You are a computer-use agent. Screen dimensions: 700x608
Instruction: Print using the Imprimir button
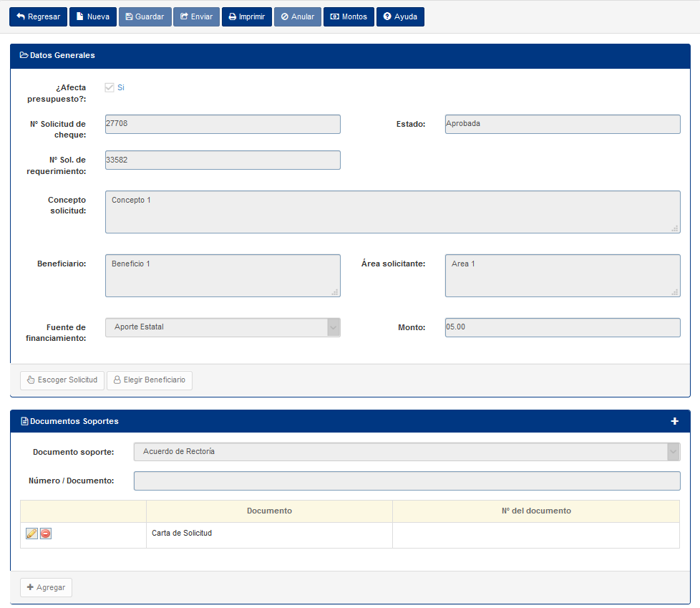[247, 17]
